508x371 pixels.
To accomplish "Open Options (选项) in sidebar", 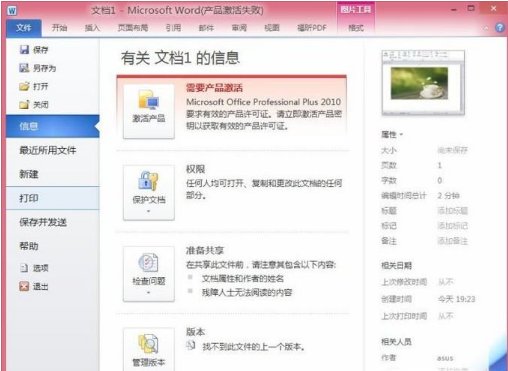I will pos(34,268).
